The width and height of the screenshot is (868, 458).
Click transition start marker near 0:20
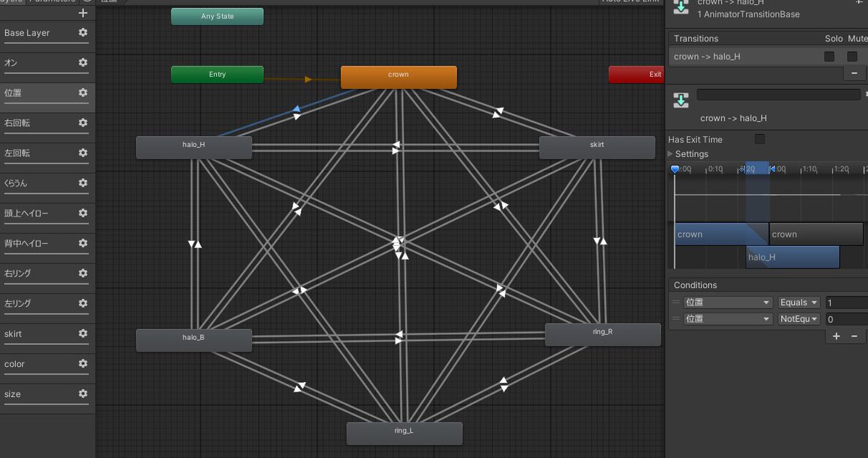pos(743,169)
